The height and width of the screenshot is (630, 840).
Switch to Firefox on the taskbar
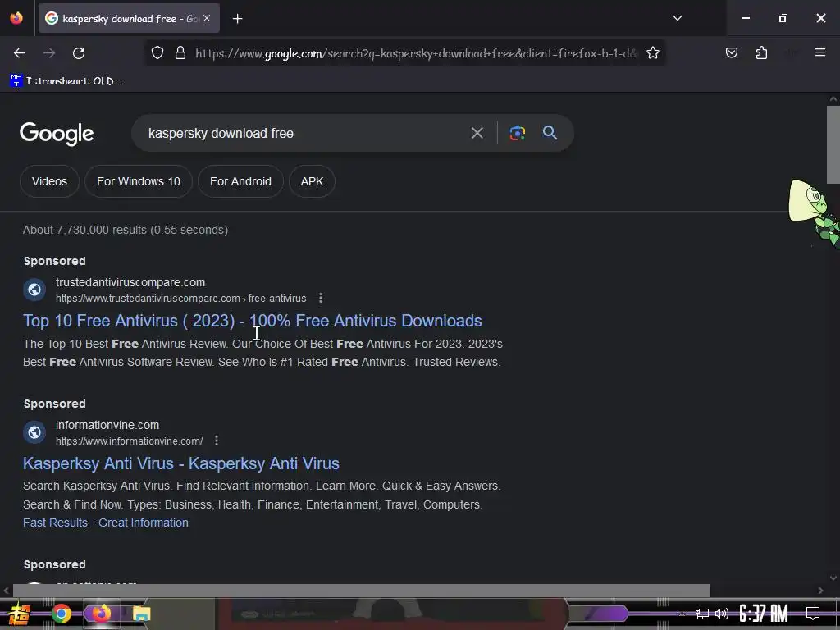coord(101,614)
